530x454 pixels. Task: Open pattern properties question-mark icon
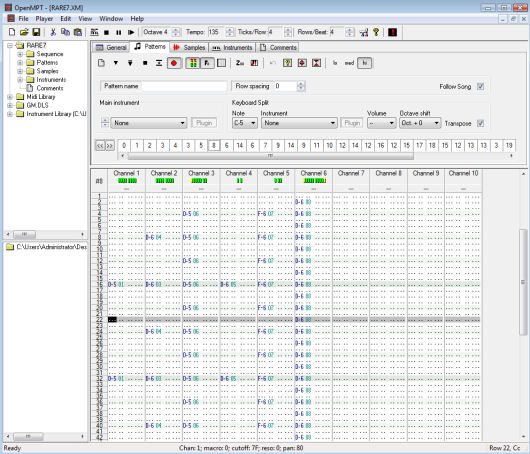tap(287, 63)
